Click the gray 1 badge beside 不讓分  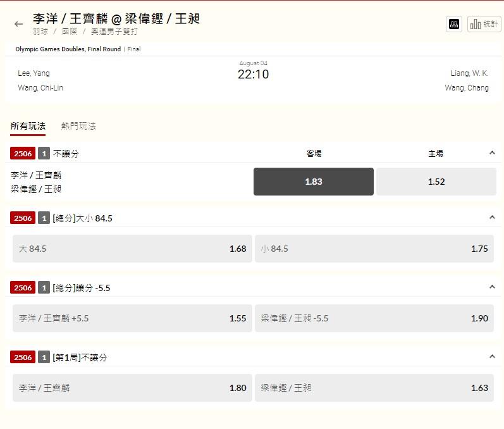[44, 153]
